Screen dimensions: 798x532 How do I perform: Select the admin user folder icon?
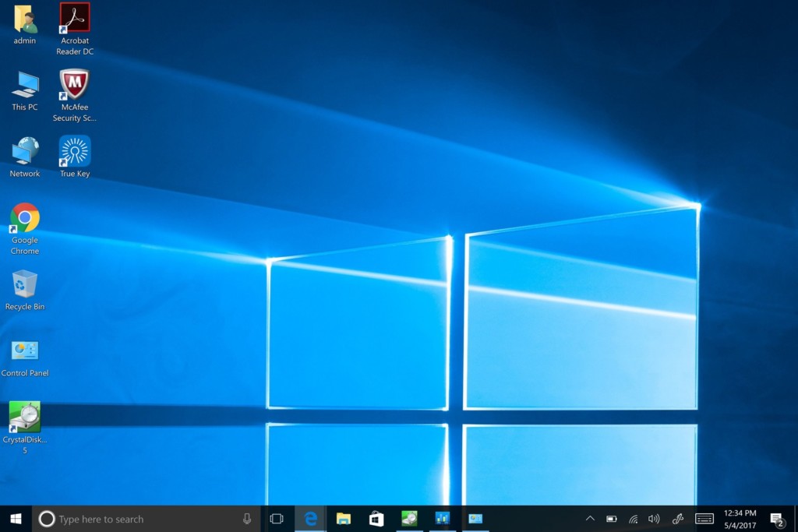click(25, 24)
